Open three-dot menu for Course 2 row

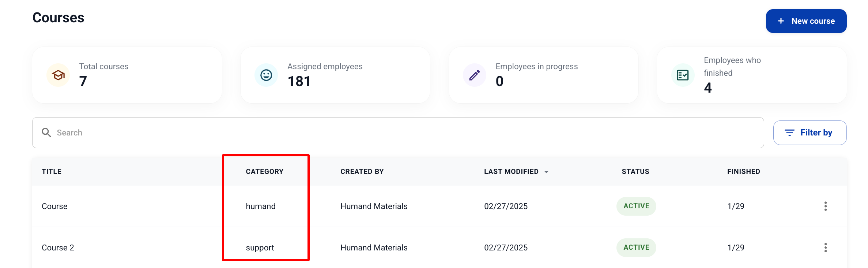point(825,247)
